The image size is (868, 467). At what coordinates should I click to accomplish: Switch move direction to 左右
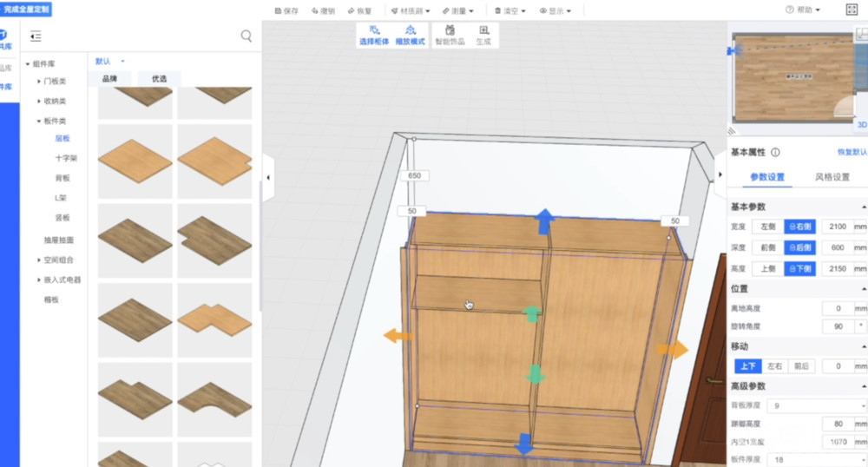coord(774,366)
